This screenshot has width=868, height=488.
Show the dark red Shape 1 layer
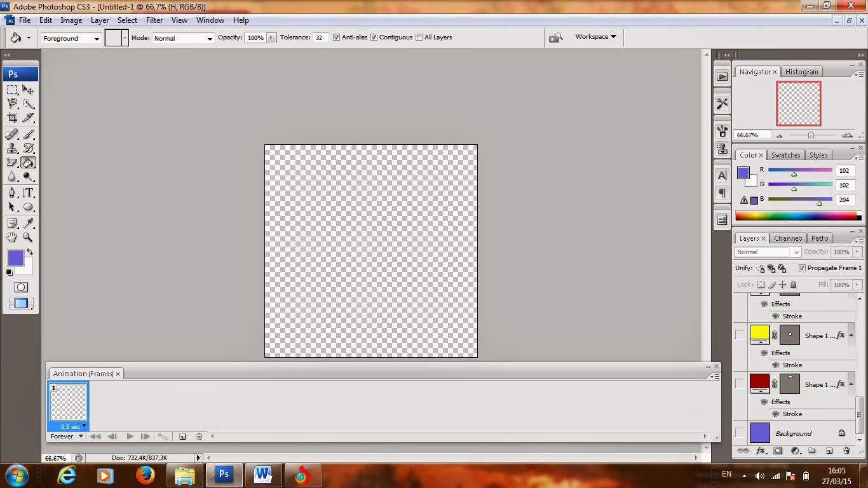[x=740, y=384]
